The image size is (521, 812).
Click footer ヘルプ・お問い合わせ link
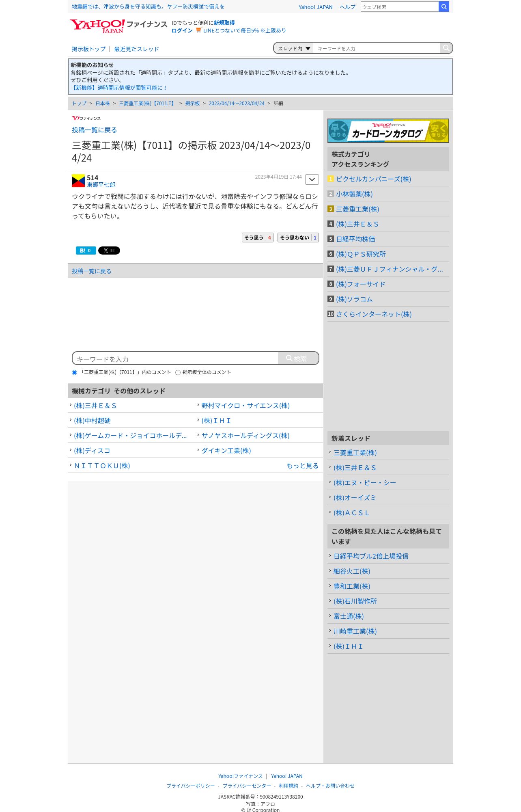click(x=330, y=786)
